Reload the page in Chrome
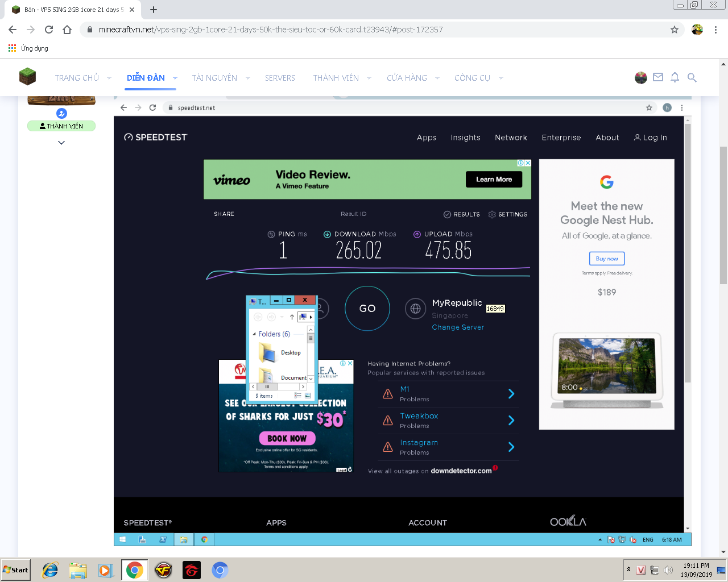Screen dimensions: 728x582 tap(49, 30)
